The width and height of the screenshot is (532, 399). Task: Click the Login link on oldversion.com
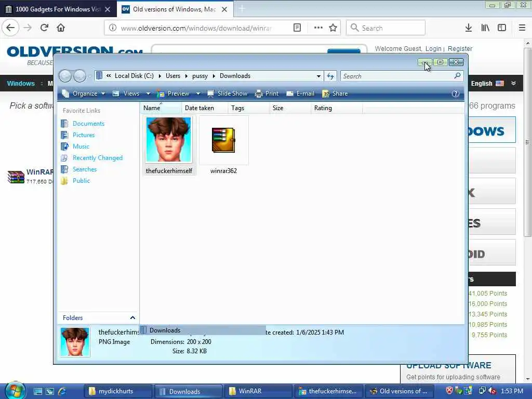tap(433, 49)
